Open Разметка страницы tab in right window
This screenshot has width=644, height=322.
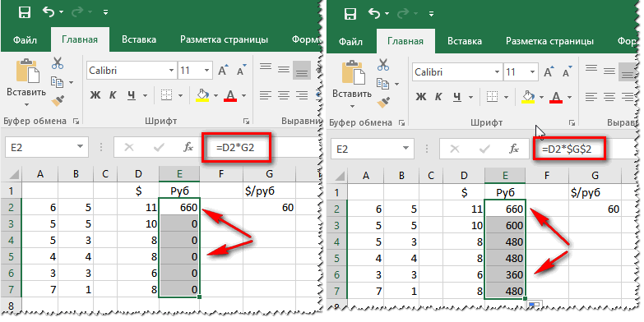pos(549,41)
